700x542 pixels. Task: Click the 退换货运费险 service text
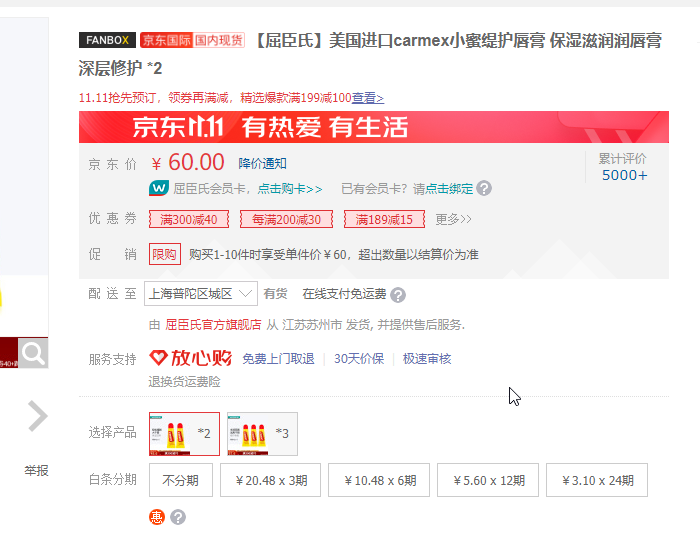click(184, 382)
